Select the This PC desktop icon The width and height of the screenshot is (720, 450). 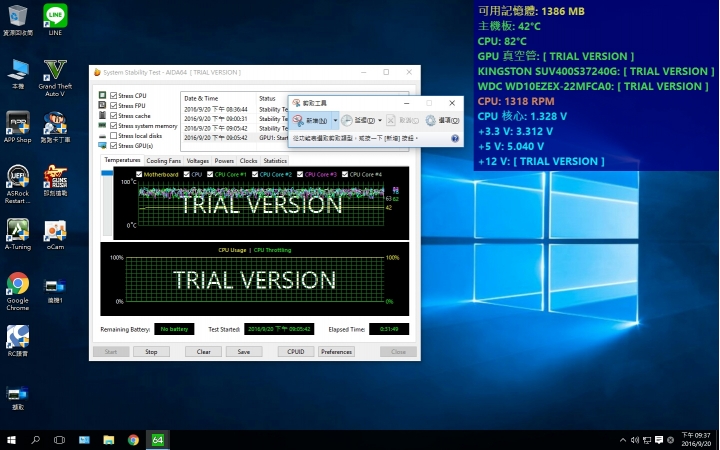click(x=17, y=73)
